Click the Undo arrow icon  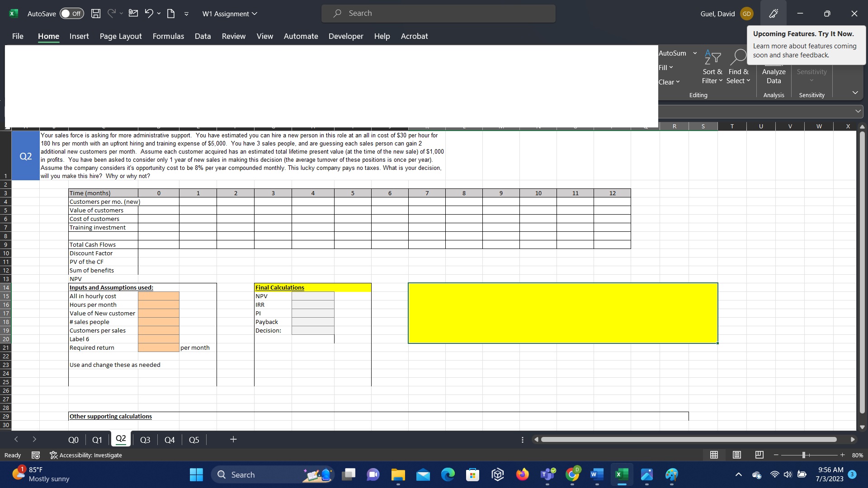(x=149, y=14)
